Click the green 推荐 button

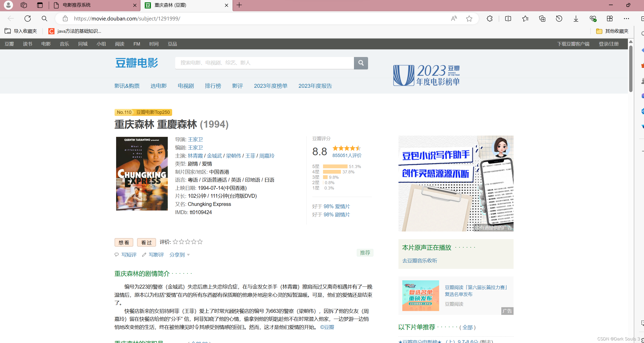coord(365,253)
